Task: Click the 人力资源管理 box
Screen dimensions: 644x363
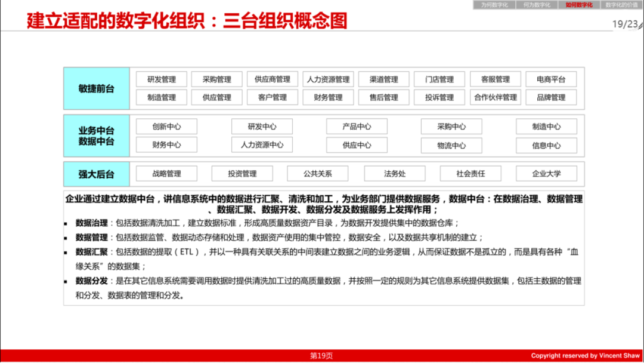Action: click(329, 79)
